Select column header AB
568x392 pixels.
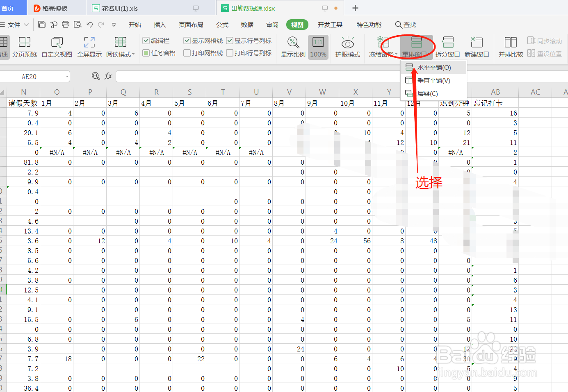(x=495, y=92)
